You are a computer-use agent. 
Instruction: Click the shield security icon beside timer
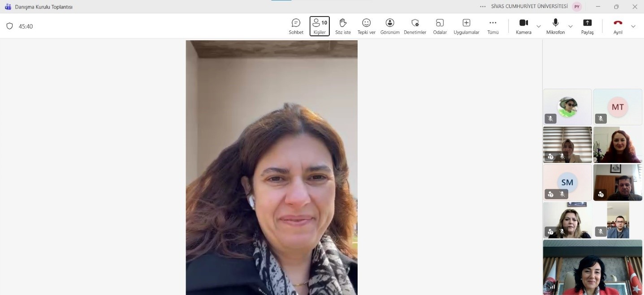pyautogui.click(x=9, y=26)
